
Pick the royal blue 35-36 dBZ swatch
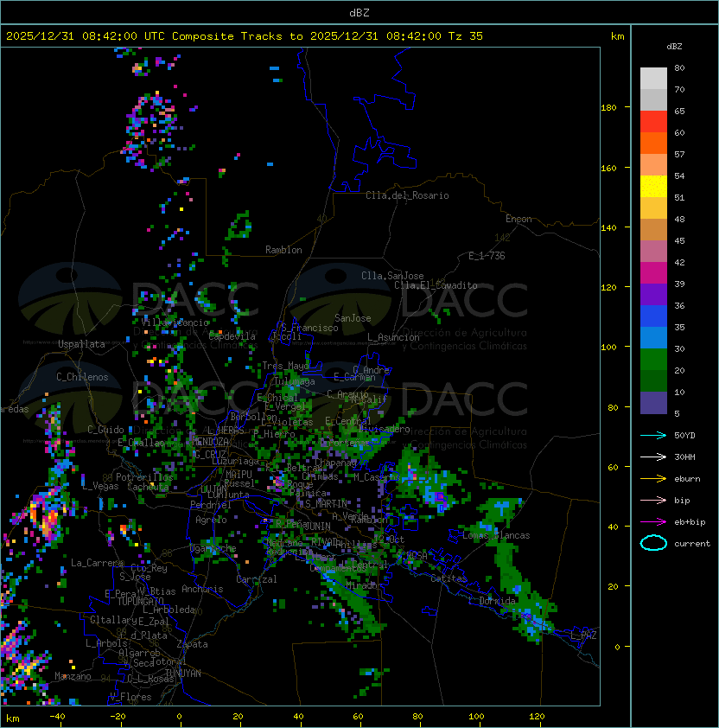653,316
